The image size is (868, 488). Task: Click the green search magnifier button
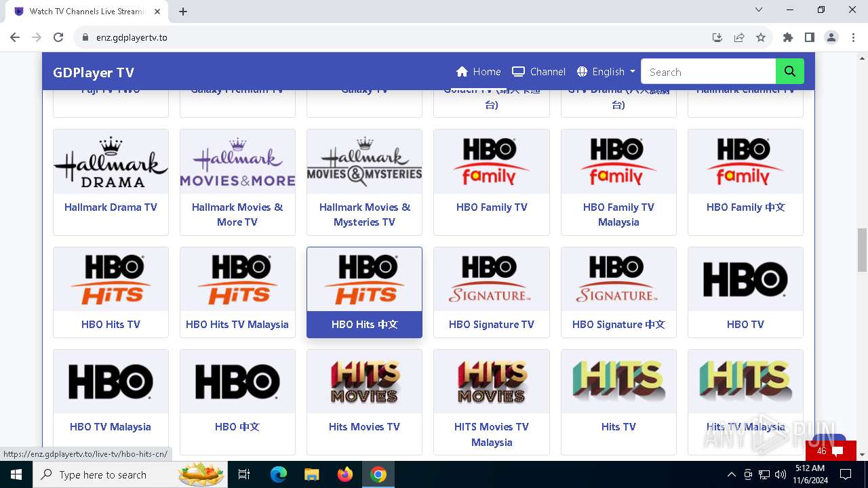coord(790,72)
